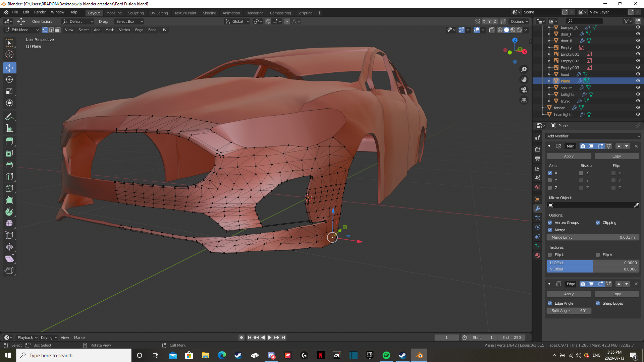644x362 pixels.
Task: Set viewport shading to rendered
Action: coord(519,30)
